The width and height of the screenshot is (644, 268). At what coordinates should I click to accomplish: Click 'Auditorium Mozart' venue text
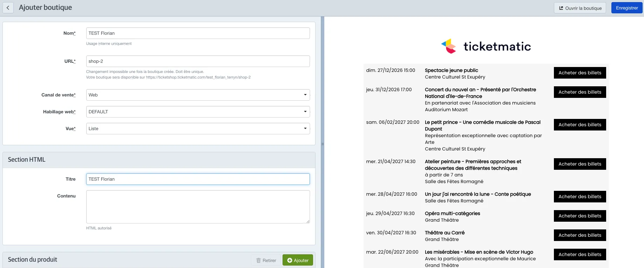coord(446,110)
